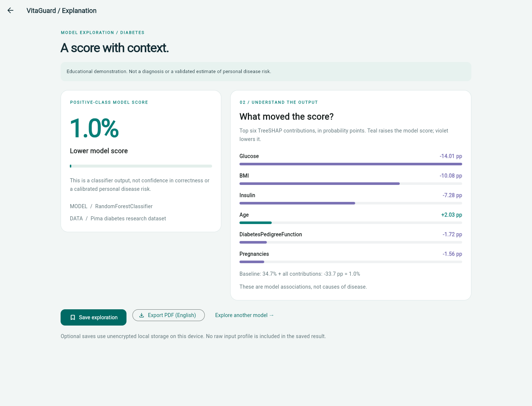Click the -1.56 pp value
The height and width of the screenshot is (406, 532).
(452, 254)
